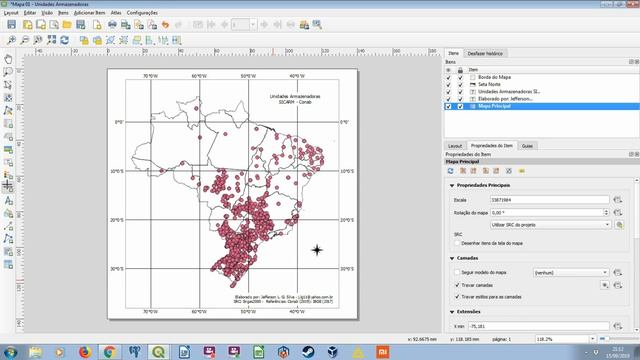
Task: Toggle visibility of Seta Norte item
Action: click(x=449, y=84)
